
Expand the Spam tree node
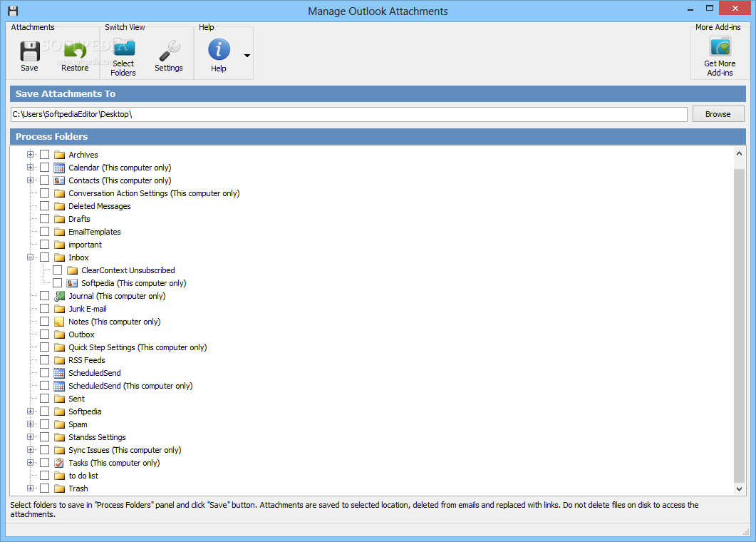(x=31, y=424)
